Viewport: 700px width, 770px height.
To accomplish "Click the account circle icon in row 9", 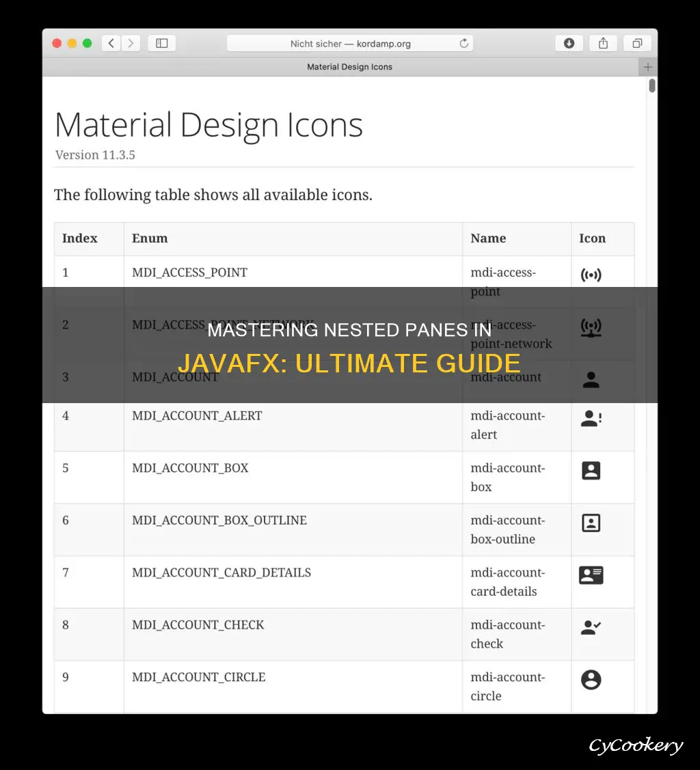I will point(591,680).
